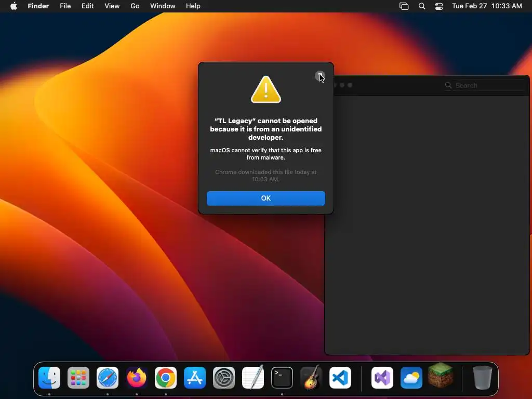Open System Settings from the Dock

pyautogui.click(x=224, y=378)
